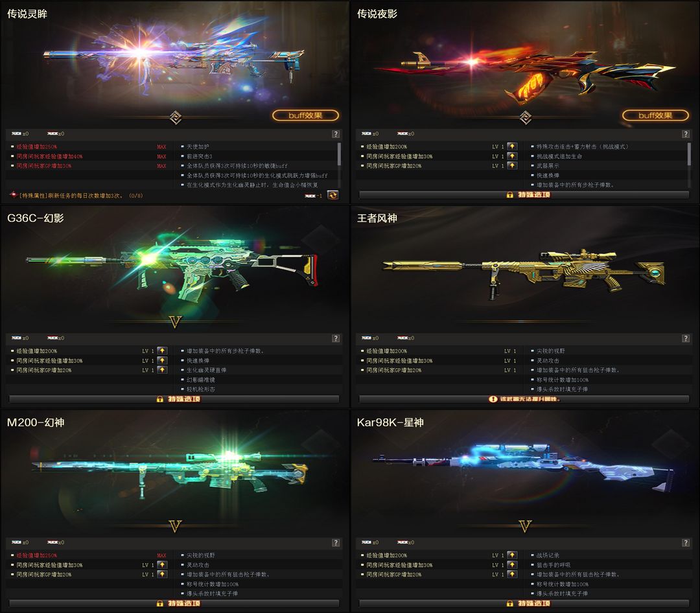Click refresh icon in 传说灵眸 special attribute row
The width and height of the screenshot is (700, 613).
pos(332,195)
